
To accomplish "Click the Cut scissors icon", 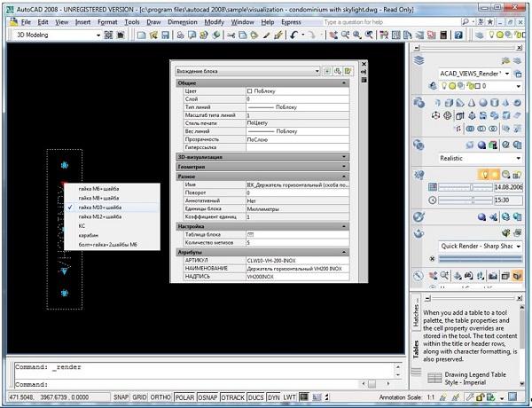I will (231, 35).
